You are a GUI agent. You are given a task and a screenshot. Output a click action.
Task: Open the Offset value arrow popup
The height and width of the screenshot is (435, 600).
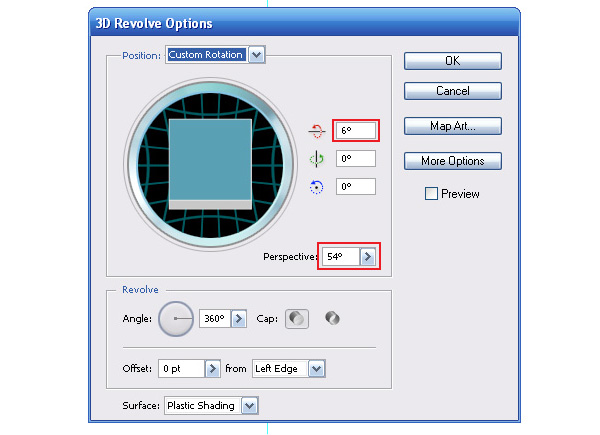(212, 369)
